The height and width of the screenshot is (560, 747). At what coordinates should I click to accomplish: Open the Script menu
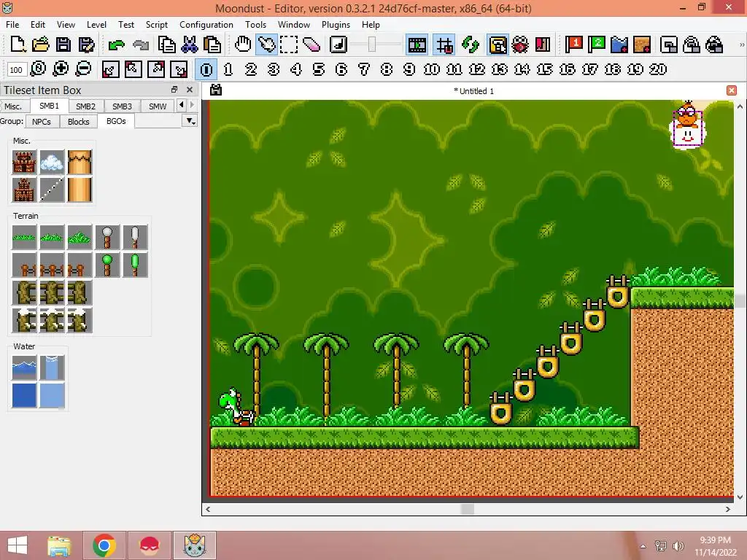[156, 24]
